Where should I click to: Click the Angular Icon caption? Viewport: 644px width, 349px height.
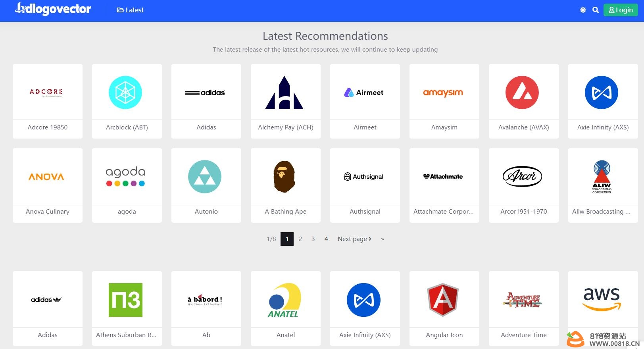(444, 335)
